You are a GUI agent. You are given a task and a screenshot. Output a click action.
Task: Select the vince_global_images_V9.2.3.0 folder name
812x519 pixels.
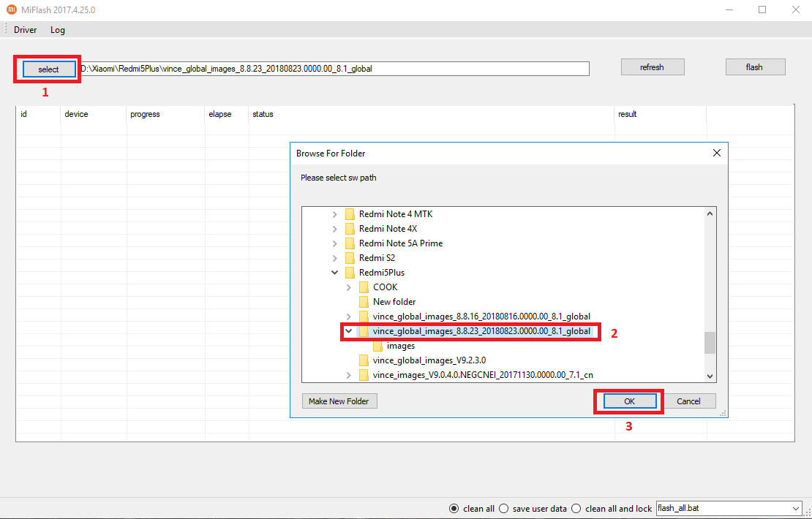[x=429, y=360]
